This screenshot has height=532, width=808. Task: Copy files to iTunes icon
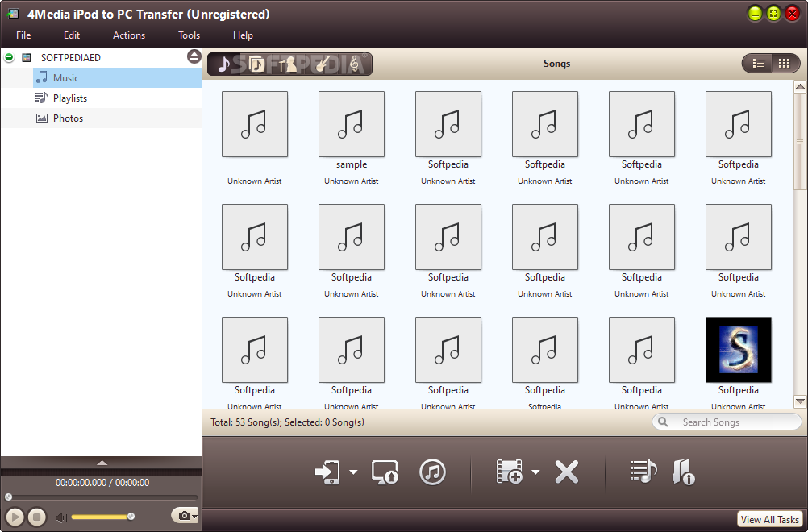(432, 472)
